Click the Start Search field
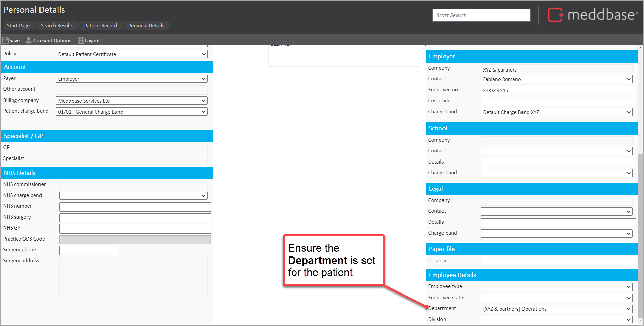This screenshot has height=326, width=644. (x=481, y=15)
